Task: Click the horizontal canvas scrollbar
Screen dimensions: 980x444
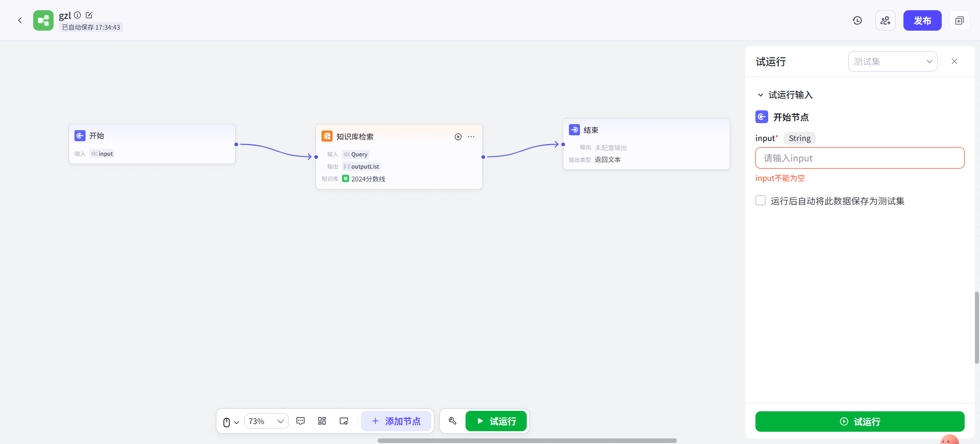Action: pos(527,440)
